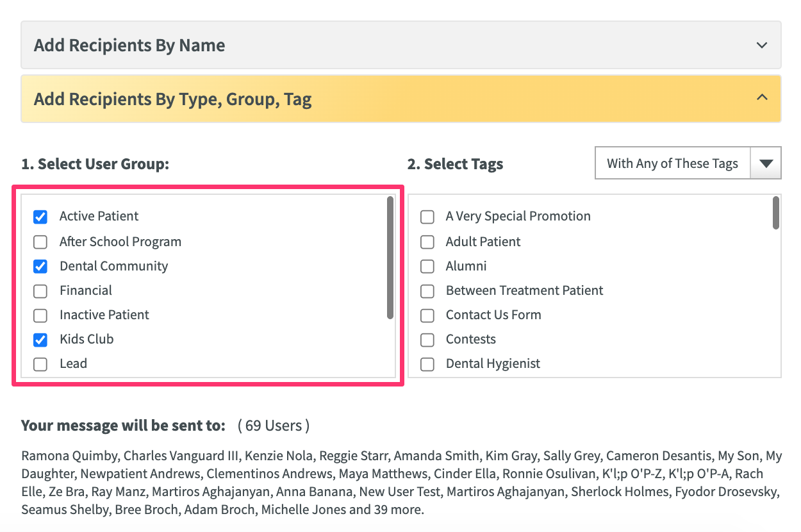
Task: Check the Inactive Patient checkbox
Action: coord(40,315)
